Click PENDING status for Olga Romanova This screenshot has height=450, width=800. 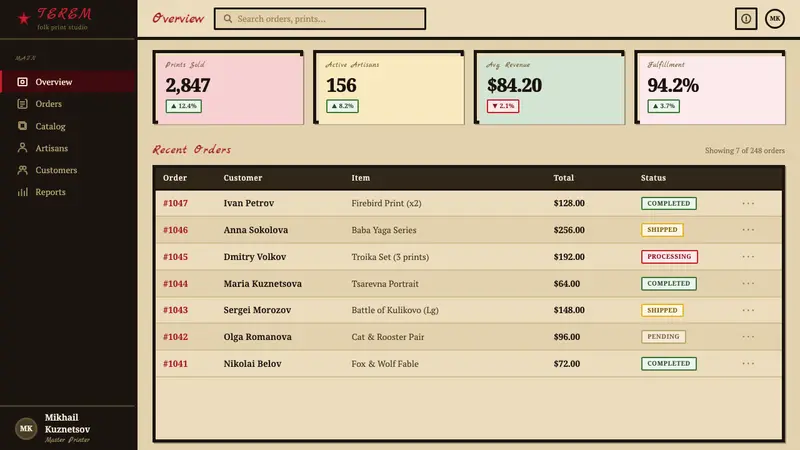(x=663, y=337)
